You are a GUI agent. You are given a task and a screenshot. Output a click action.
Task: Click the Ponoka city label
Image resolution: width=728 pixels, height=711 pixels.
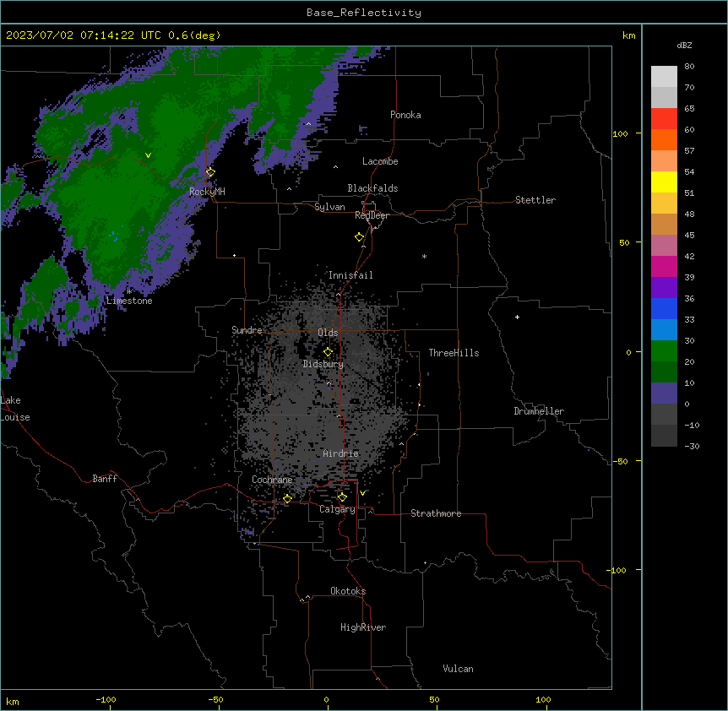click(405, 115)
